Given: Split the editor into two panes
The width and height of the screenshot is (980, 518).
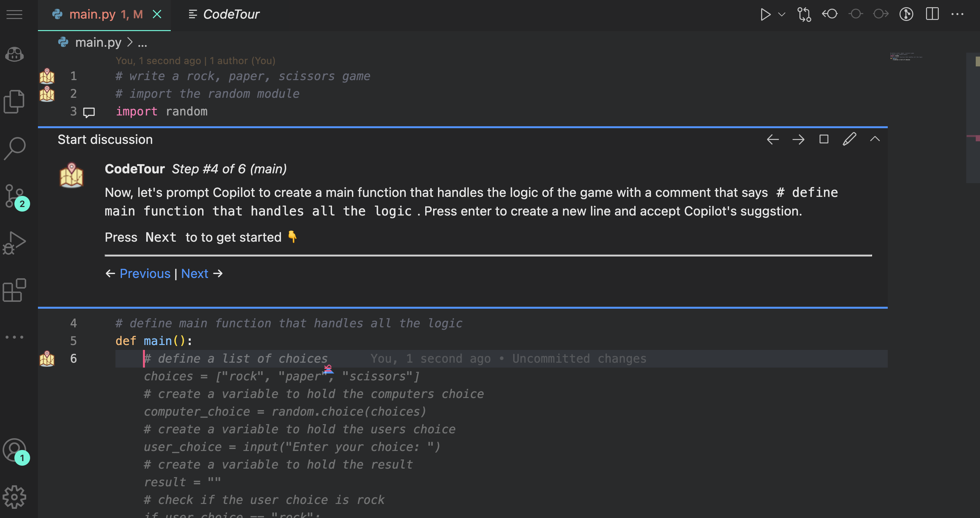Looking at the screenshot, I should pos(932,14).
